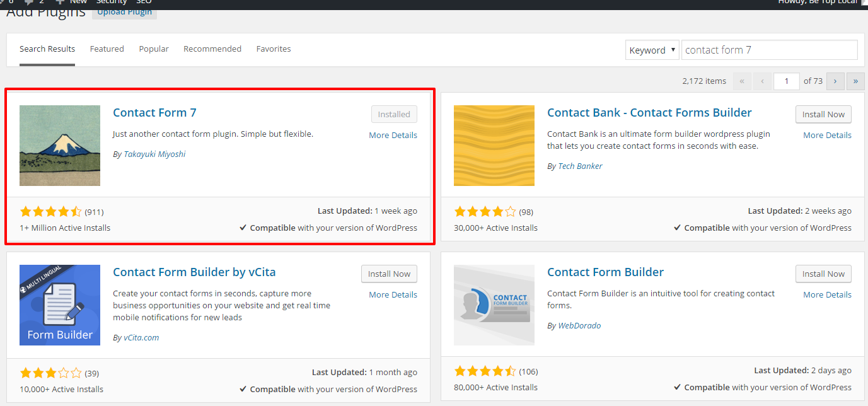The image size is (868, 406).
Task: Open author link Tech Banker
Action: click(580, 166)
